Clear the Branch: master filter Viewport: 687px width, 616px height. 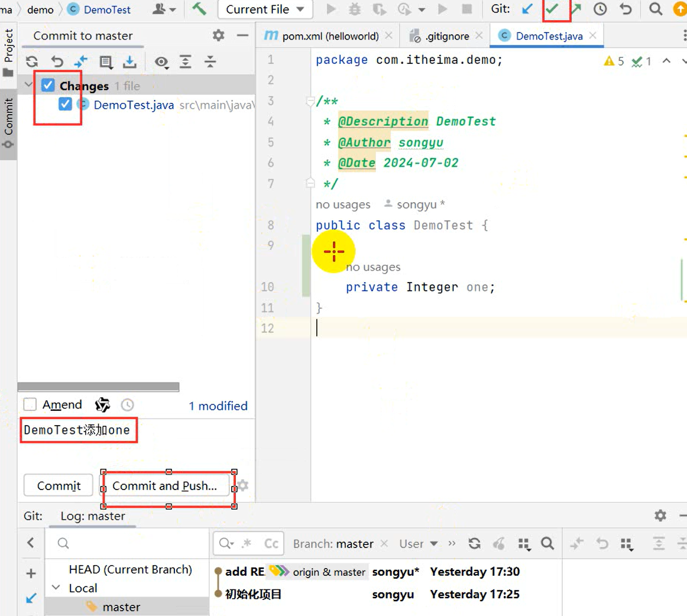(x=384, y=543)
